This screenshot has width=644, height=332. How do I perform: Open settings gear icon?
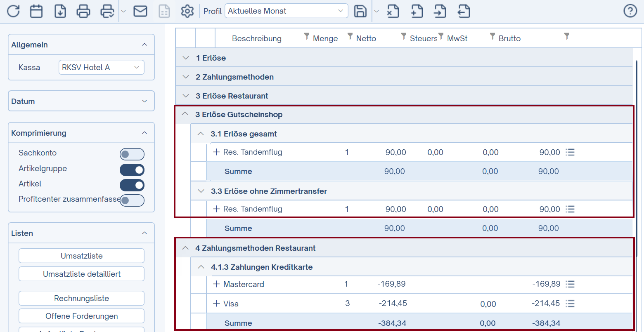(x=187, y=11)
